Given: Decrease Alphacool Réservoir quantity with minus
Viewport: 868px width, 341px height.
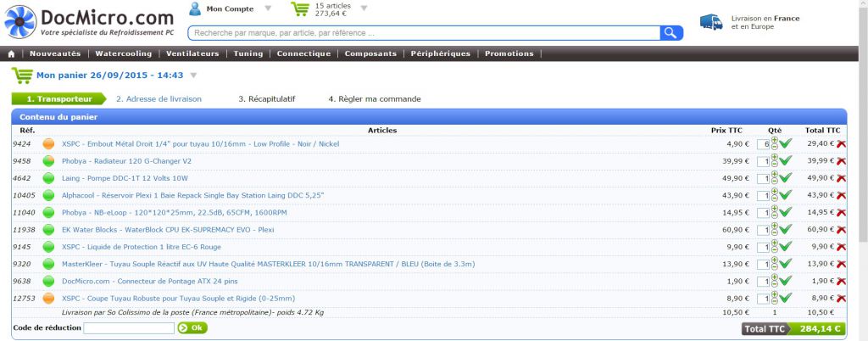Looking at the screenshot, I should coord(775,199).
